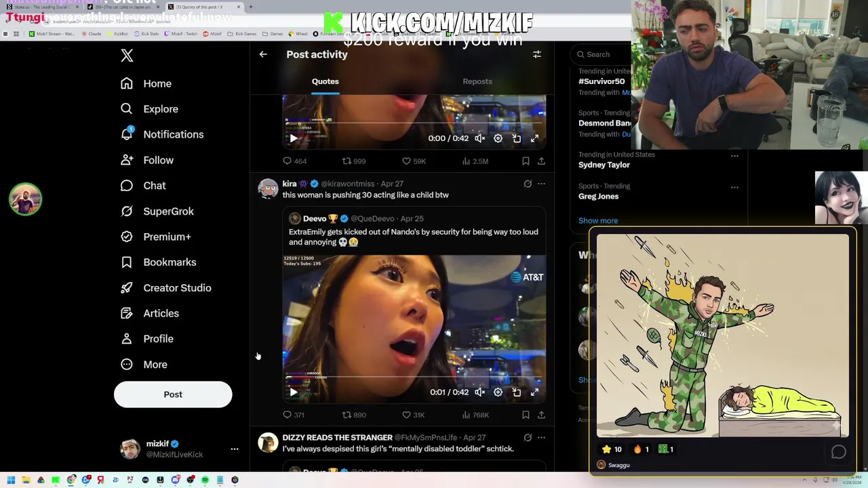Viewport: 868px width, 488px height.
Task: Enter fullscreen on the upper video
Action: [534, 138]
